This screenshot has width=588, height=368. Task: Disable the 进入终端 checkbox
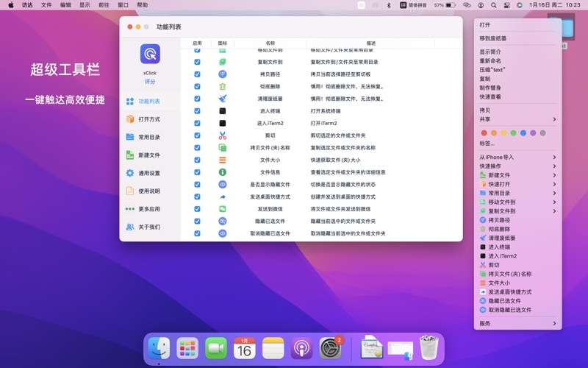197,111
